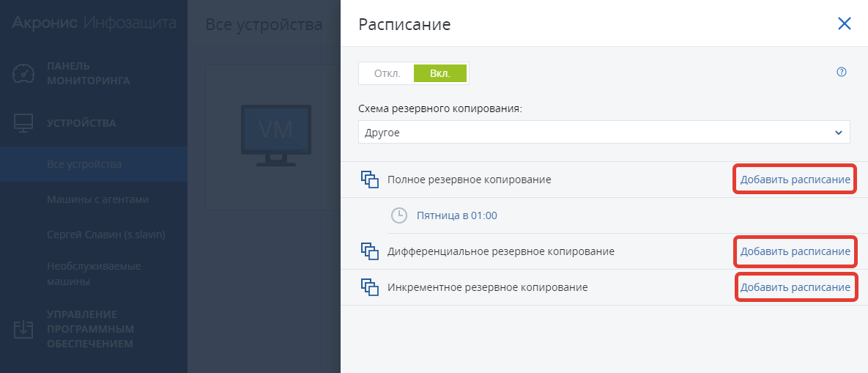Click the Схема резервного копирования label
Screen dimensions: 868x373
pyautogui.click(x=441, y=108)
